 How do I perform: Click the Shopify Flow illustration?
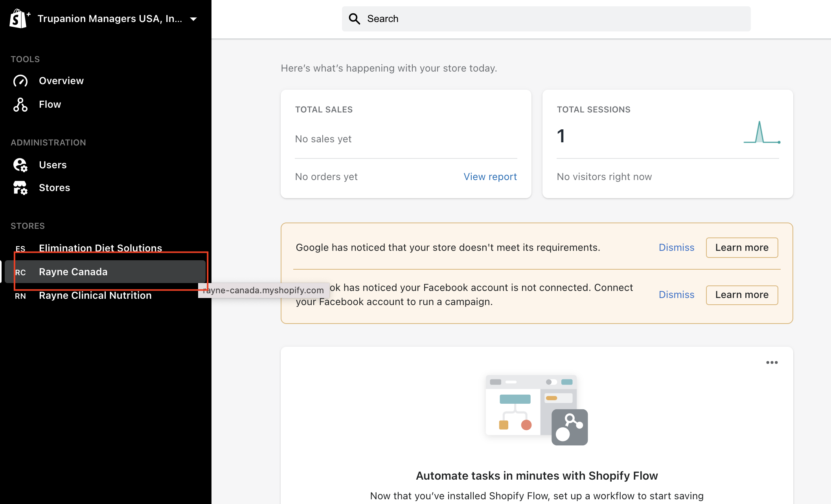tap(537, 410)
